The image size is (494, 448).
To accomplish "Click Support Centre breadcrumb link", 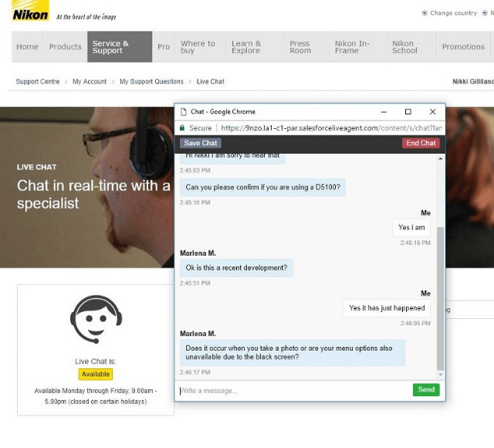I will tap(38, 82).
